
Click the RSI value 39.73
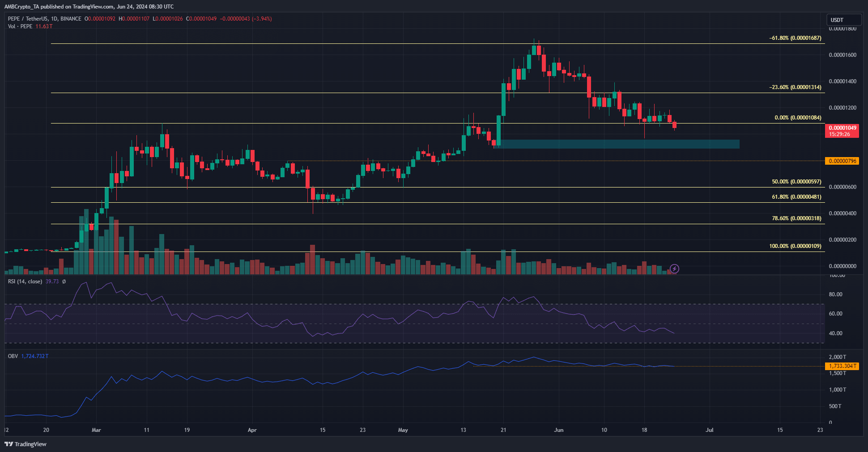pyautogui.click(x=52, y=281)
